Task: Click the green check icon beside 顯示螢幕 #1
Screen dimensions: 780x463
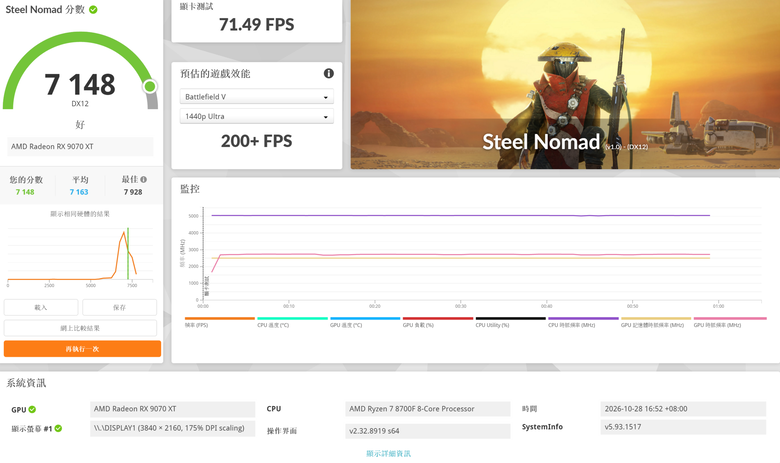Action: coord(58,428)
